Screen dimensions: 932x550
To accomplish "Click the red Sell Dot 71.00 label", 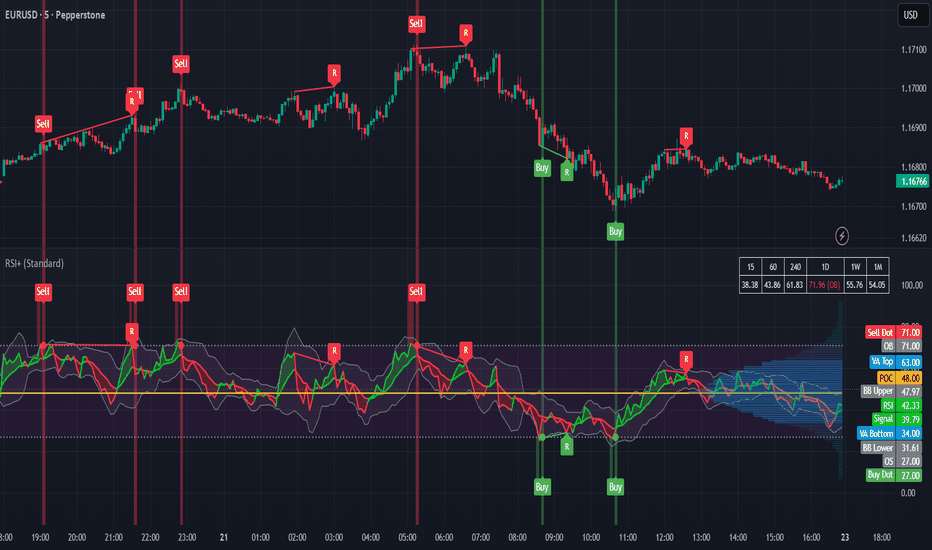I will (x=893, y=332).
